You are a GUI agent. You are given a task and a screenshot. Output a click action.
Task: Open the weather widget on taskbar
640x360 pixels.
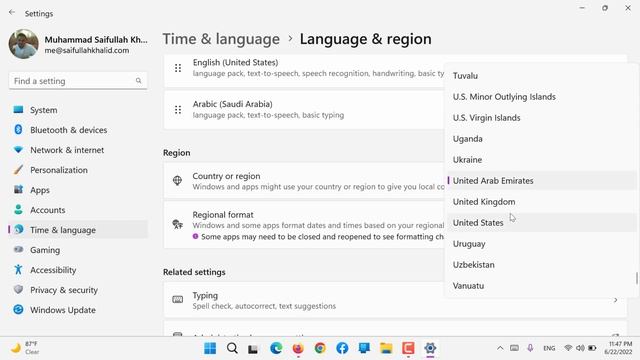pyautogui.click(x=24, y=348)
